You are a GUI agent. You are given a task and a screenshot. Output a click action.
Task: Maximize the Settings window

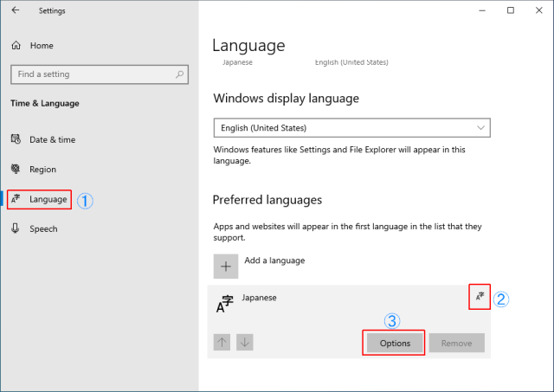point(510,10)
